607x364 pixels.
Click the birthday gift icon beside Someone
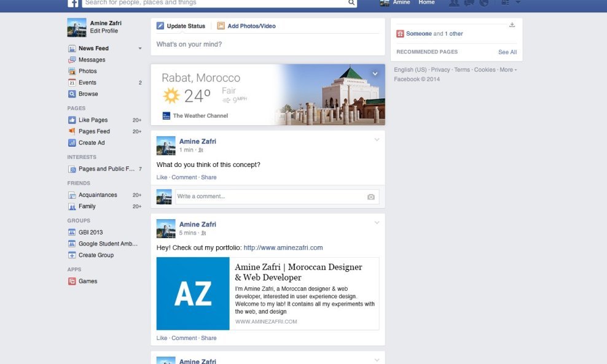[400, 34]
